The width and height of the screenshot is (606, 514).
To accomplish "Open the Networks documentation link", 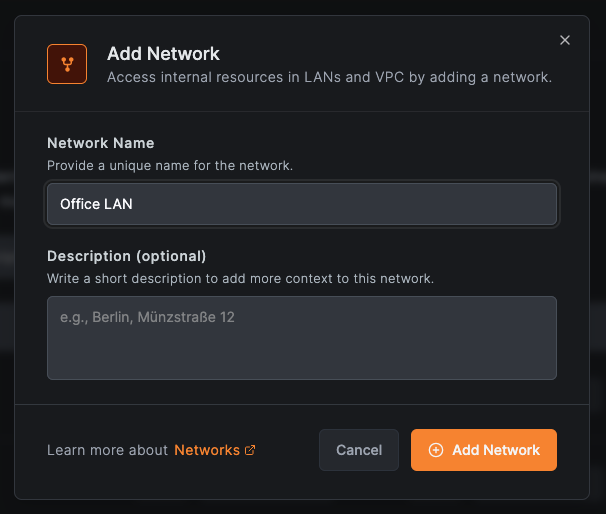I will pyautogui.click(x=207, y=450).
